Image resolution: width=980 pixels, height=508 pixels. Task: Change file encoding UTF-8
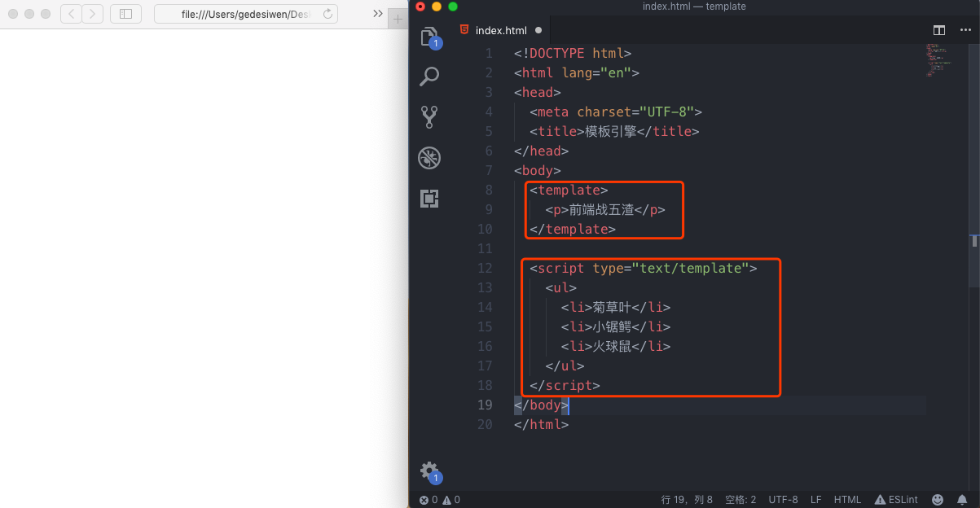point(783,499)
